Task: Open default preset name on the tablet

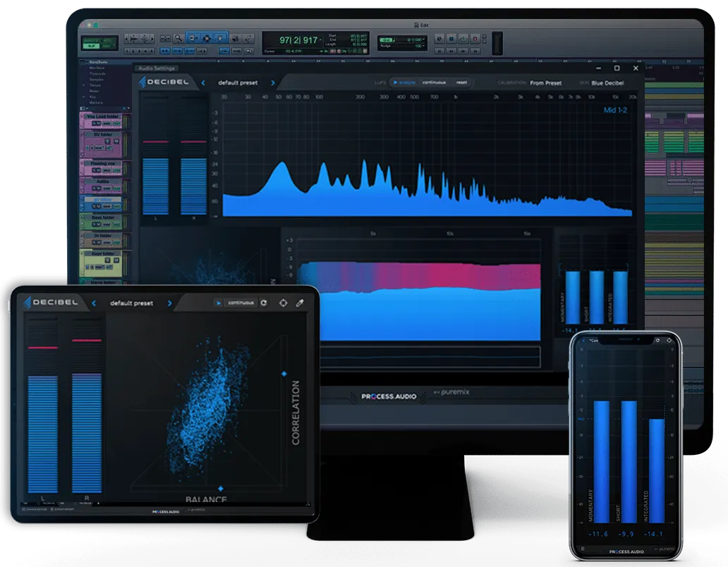Action: [131, 303]
